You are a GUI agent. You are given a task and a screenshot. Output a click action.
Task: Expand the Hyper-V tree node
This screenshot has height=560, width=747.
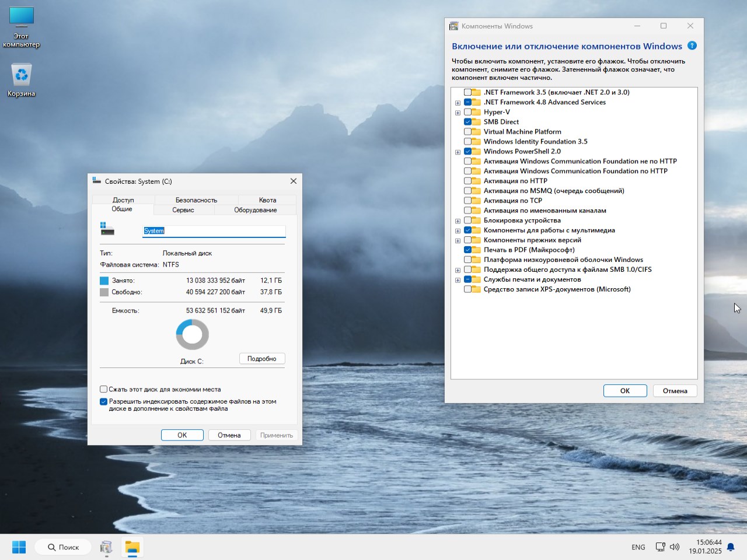pyautogui.click(x=458, y=113)
